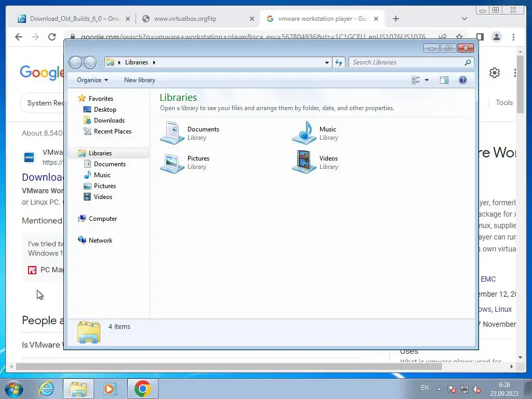Open the Chrome profile icon
Viewport: 532px width, 399px height.
496,37
